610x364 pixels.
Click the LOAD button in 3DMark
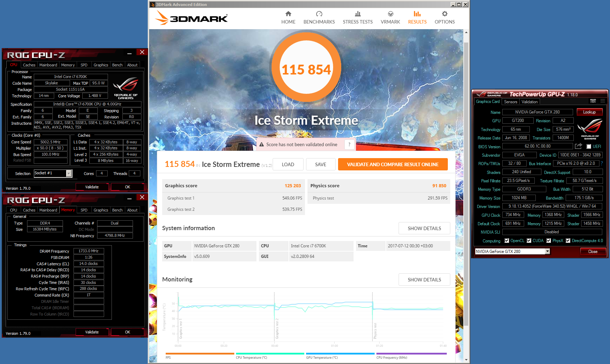tap(288, 164)
